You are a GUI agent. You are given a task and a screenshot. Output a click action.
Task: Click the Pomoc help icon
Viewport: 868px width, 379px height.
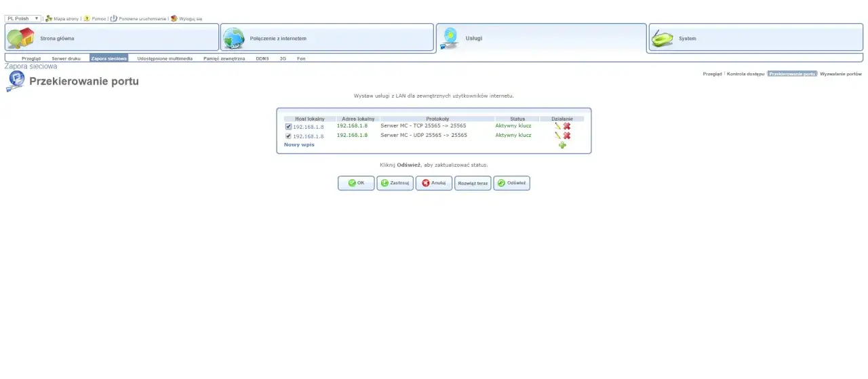click(x=87, y=19)
